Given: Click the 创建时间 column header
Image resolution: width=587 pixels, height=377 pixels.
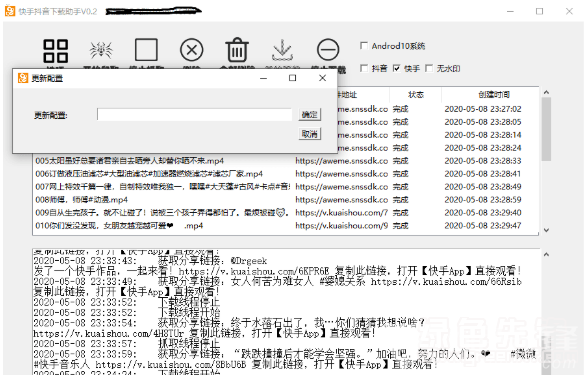Looking at the screenshot, I should coord(493,95).
